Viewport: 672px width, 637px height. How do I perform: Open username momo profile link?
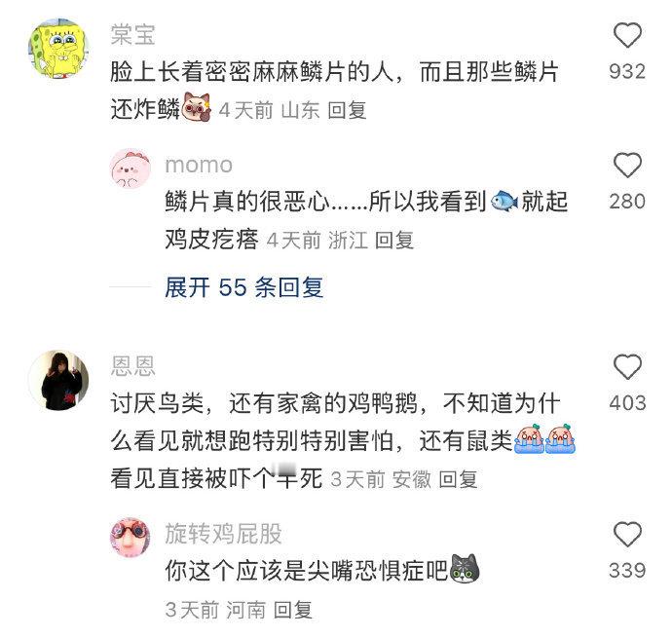pyautogui.click(x=199, y=165)
